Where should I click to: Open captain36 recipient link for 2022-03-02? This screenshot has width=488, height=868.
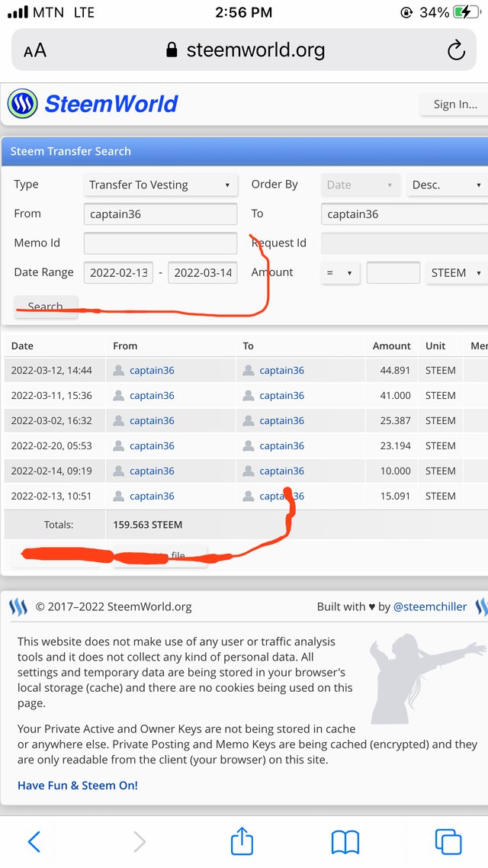click(x=281, y=421)
